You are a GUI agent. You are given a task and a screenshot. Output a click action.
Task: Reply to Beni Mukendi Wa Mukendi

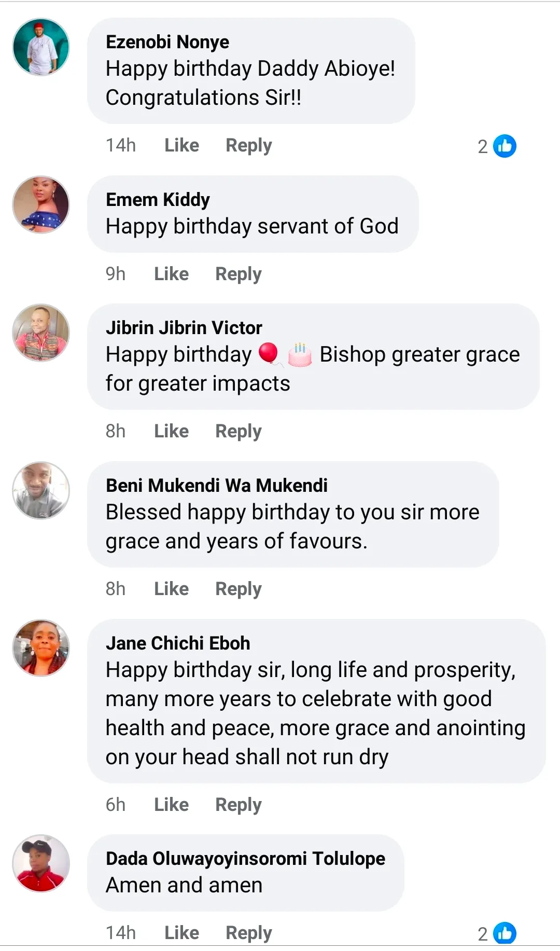coord(238,588)
